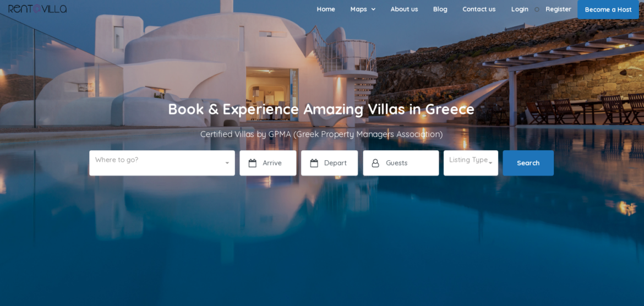Click the Depart calendar icon
The image size is (644, 306).
[314, 163]
